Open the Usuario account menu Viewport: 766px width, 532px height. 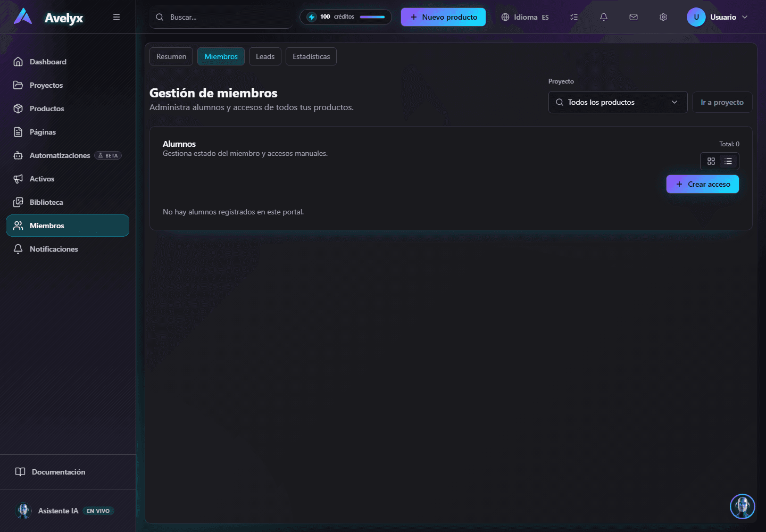[718, 17]
